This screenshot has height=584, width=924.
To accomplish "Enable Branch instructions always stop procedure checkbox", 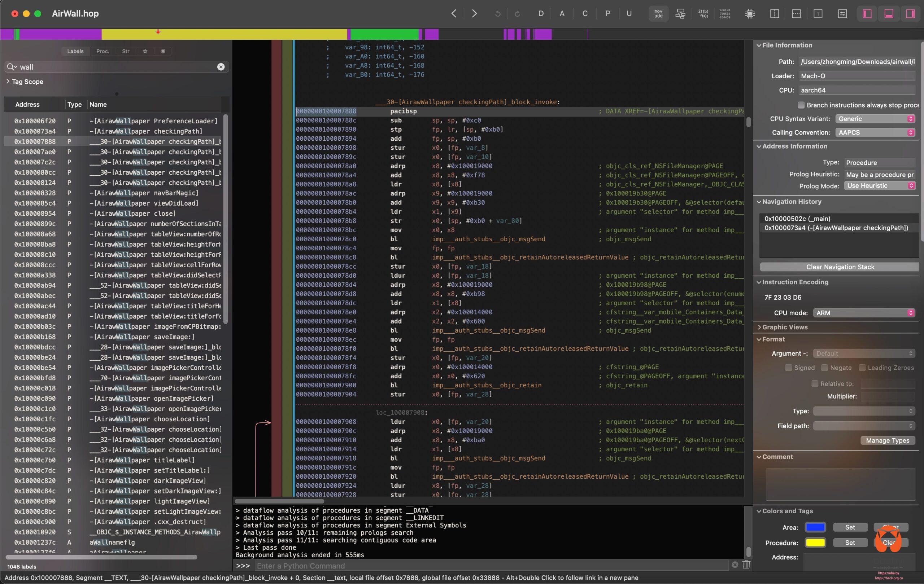I will tap(801, 105).
